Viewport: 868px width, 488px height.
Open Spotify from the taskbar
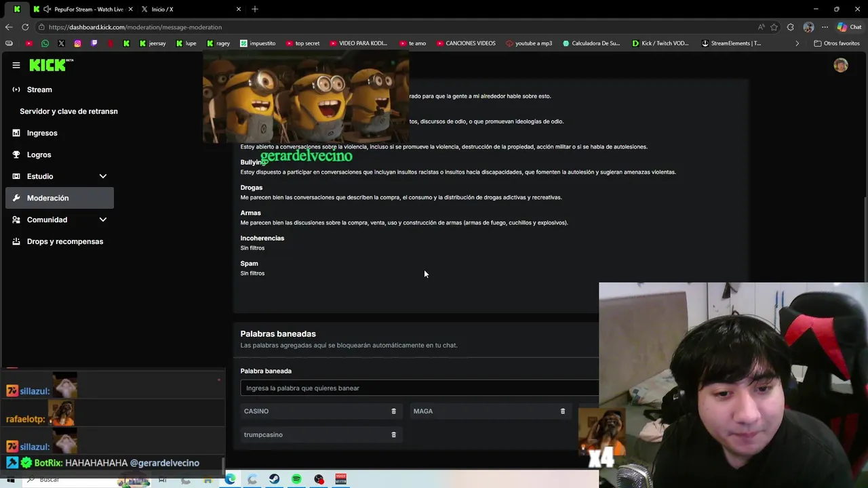(x=296, y=480)
